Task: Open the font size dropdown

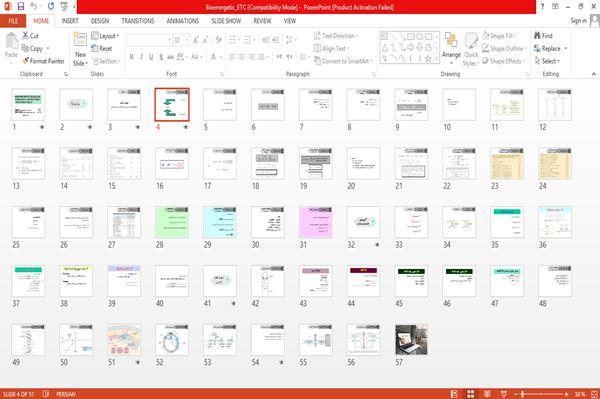Action: tap(187, 40)
